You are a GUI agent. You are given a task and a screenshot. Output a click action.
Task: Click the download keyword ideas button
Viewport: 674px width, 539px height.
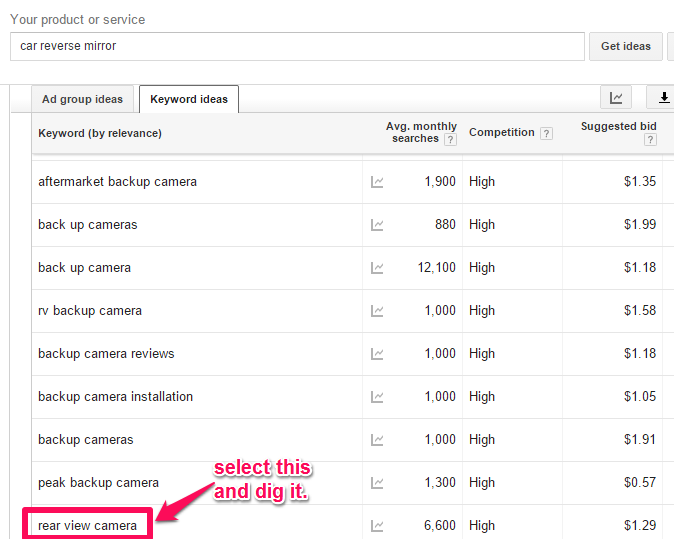[x=662, y=98]
